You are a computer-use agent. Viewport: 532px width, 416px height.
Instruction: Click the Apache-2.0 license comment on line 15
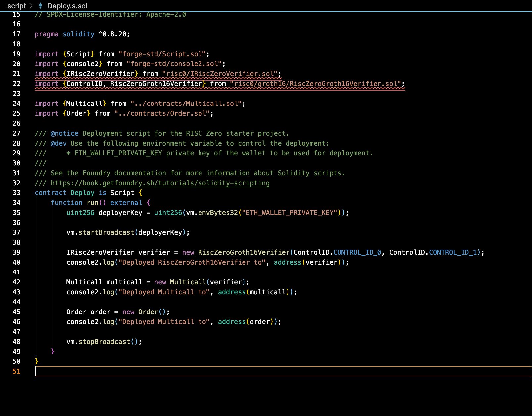click(x=111, y=14)
